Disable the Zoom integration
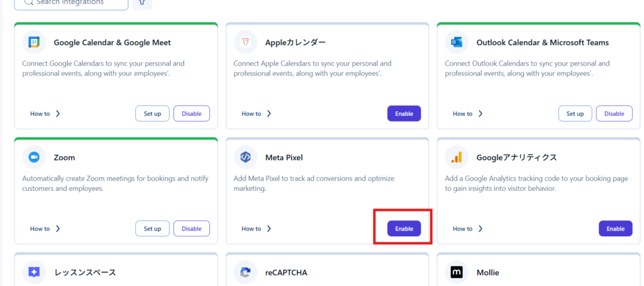Image resolution: width=644 pixels, height=286 pixels. [x=191, y=229]
